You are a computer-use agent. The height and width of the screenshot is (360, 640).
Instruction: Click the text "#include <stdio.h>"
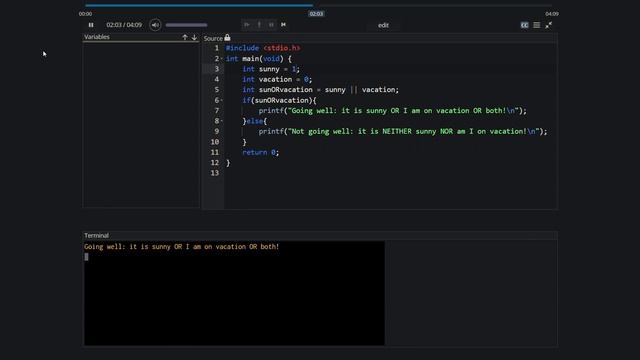click(263, 48)
